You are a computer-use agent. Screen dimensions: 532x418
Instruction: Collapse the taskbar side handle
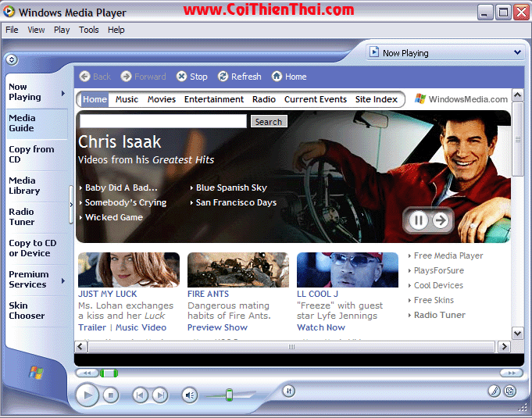(x=71, y=205)
